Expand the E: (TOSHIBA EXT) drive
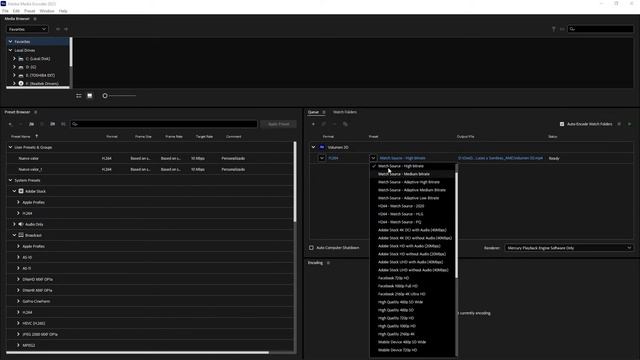Screen dimensions: 640x360 click(14, 75)
